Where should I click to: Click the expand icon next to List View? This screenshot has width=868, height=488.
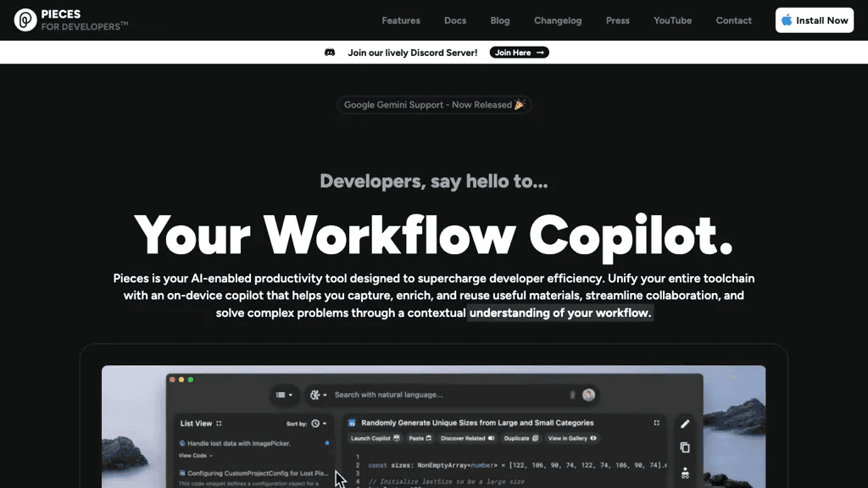220,424
